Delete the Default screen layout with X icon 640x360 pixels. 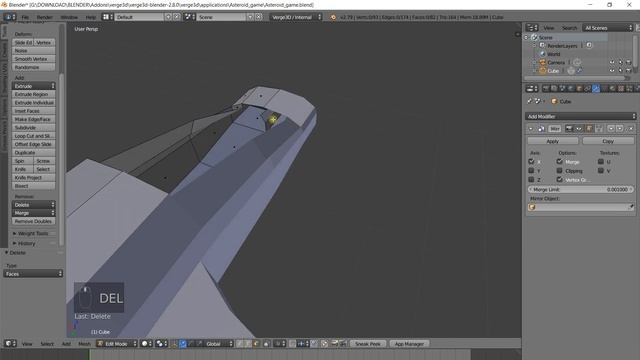(x=176, y=17)
